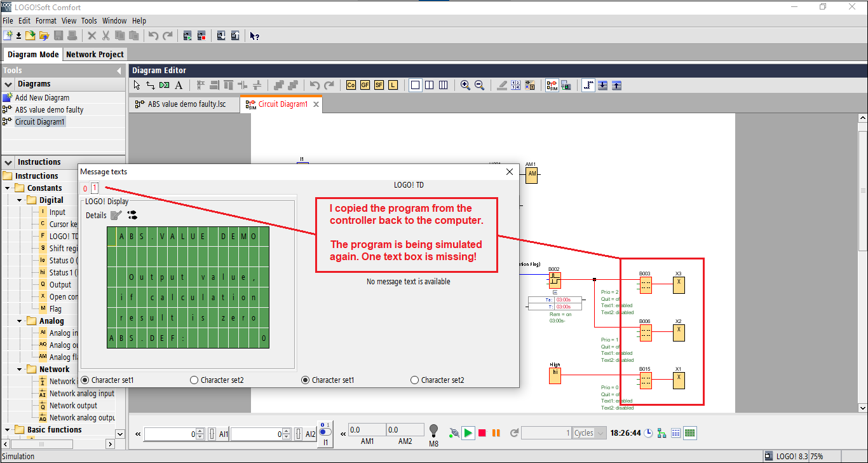The height and width of the screenshot is (463, 868).
Task: Click the SF special functions icon
Action: (x=379, y=85)
